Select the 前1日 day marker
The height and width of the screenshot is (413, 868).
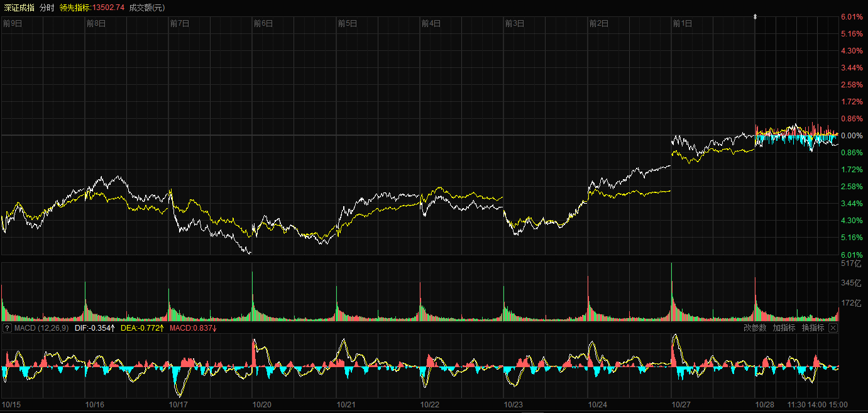tap(682, 24)
